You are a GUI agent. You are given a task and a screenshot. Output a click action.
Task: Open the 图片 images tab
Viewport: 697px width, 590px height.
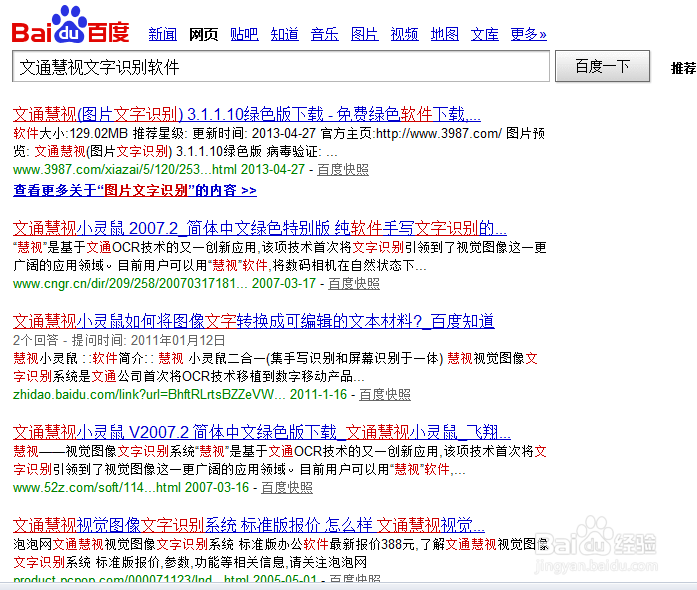(365, 34)
